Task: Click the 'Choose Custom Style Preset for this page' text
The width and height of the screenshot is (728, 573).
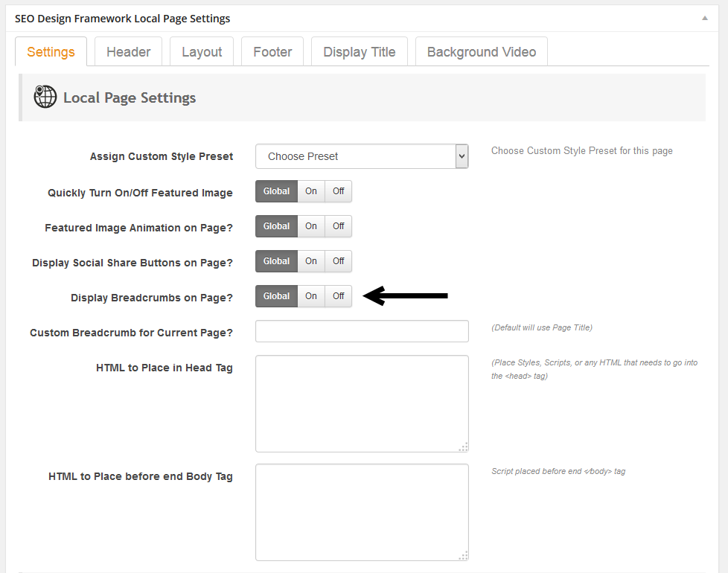Action: 582,151
